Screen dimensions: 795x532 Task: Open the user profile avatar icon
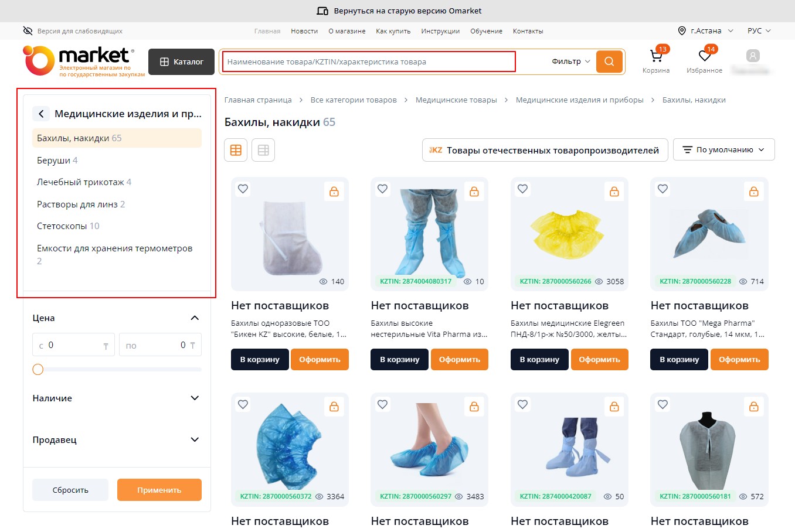(753, 56)
